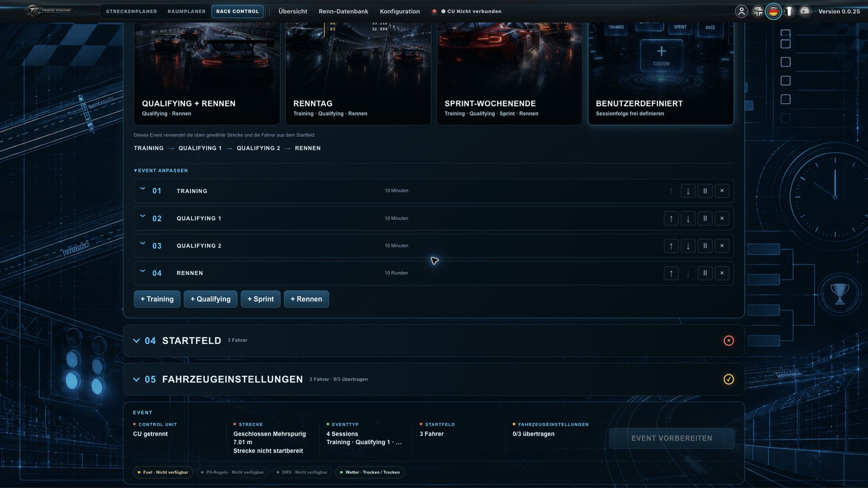This screenshot has width=868, height=488.
Task: Open the Raumplaner tab
Action: click(187, 11)
